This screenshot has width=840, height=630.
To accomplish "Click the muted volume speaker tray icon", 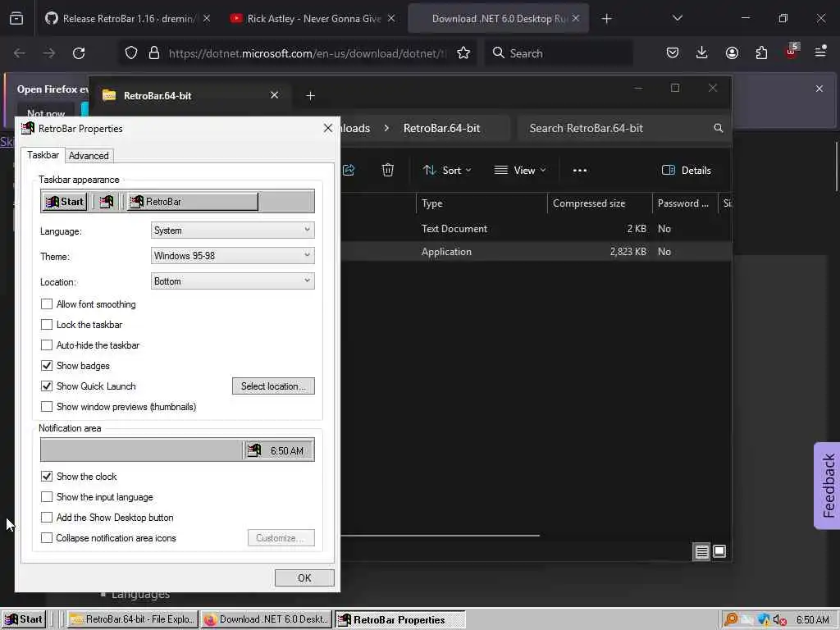I will pos(779,620).
